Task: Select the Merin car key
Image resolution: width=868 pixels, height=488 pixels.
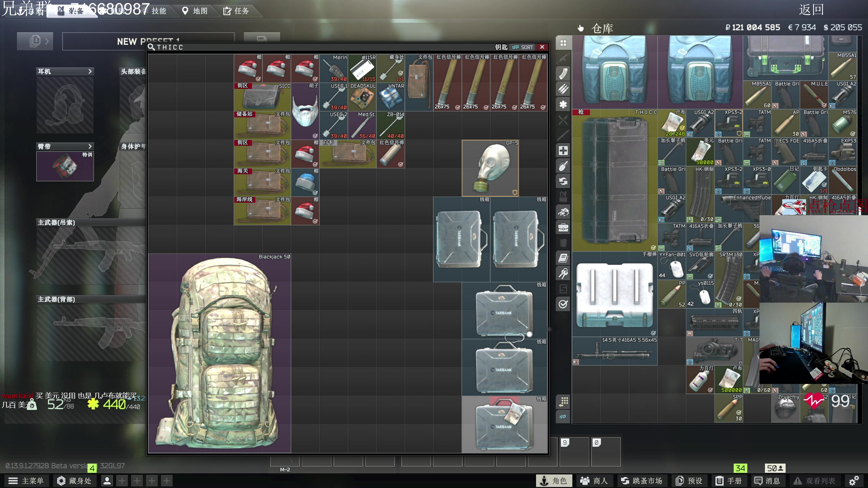Action: [334, 68]
